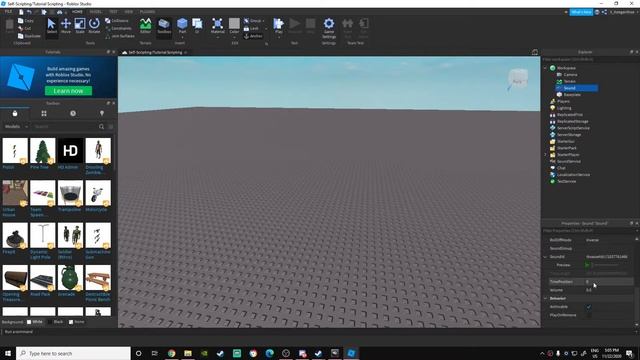Viewport: 640px width, 360px height.
Task: Switch to the HOME ribbon tab
Action: click(x=77, y=12)
